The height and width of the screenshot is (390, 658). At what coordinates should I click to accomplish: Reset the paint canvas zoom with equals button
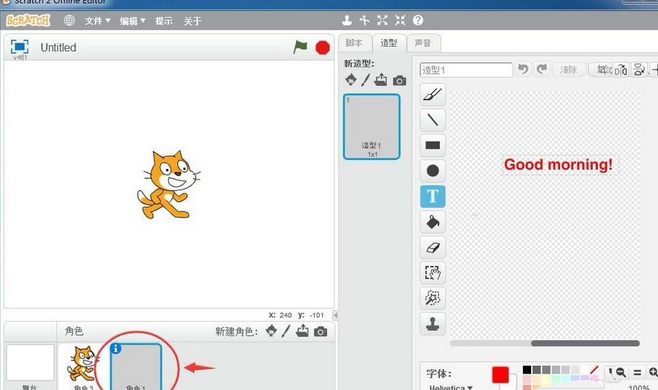tap(637, 372)
